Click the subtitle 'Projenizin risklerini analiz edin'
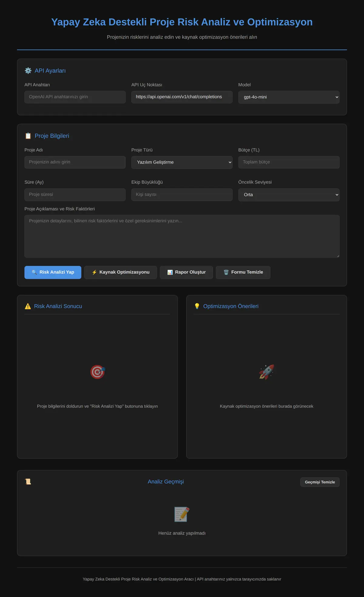 [x=182, y=37]
